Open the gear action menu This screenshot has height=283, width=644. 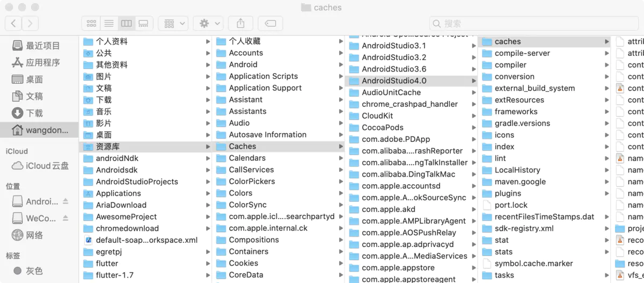pyautogui.click(x=208, y=23)
